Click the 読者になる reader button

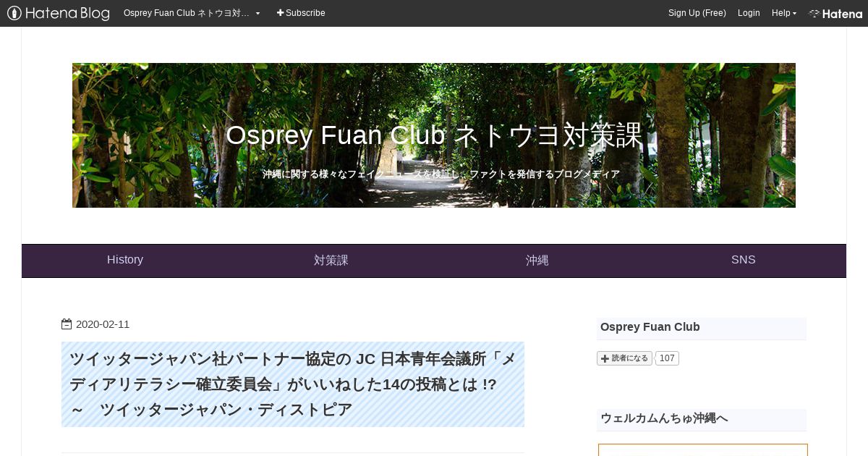pyautogui.click(x=624, y=358)
